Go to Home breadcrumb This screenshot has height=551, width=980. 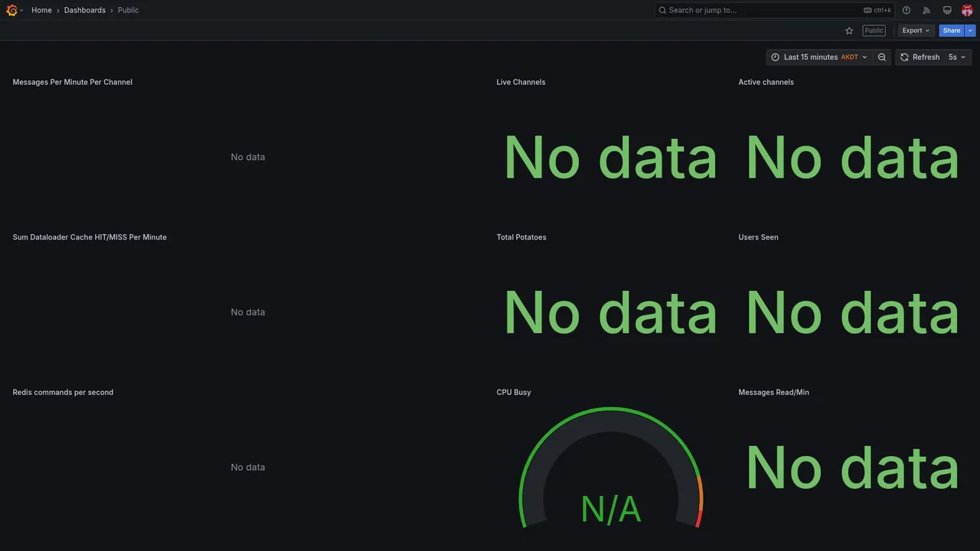click(x=41, y=10)
